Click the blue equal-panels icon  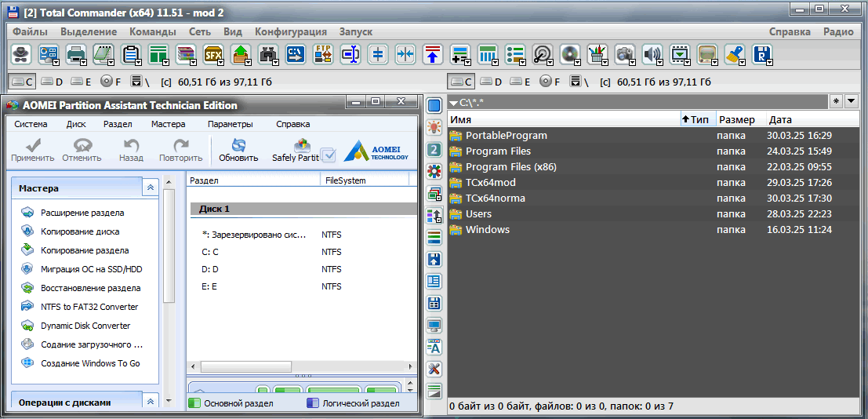(x=378, y=54)
